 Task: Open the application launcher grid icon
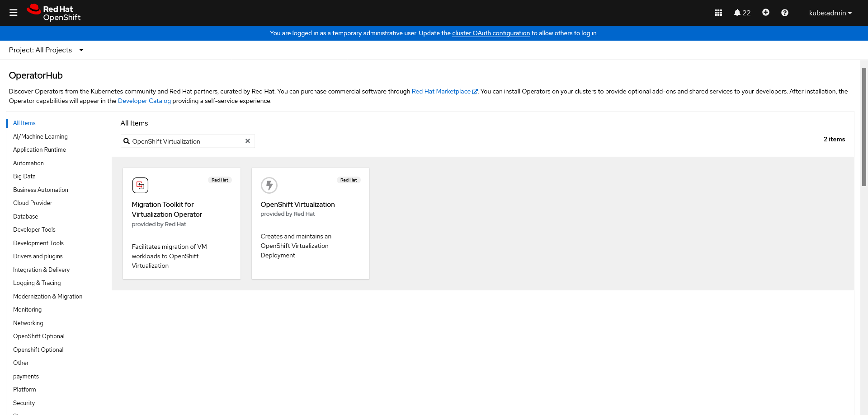(718, 13)
